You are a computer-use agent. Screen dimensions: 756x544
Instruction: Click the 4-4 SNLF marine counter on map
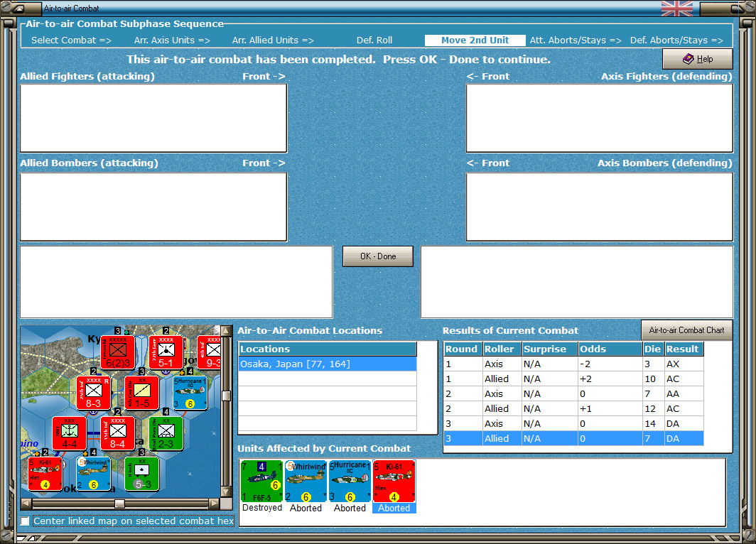point(70,433)
